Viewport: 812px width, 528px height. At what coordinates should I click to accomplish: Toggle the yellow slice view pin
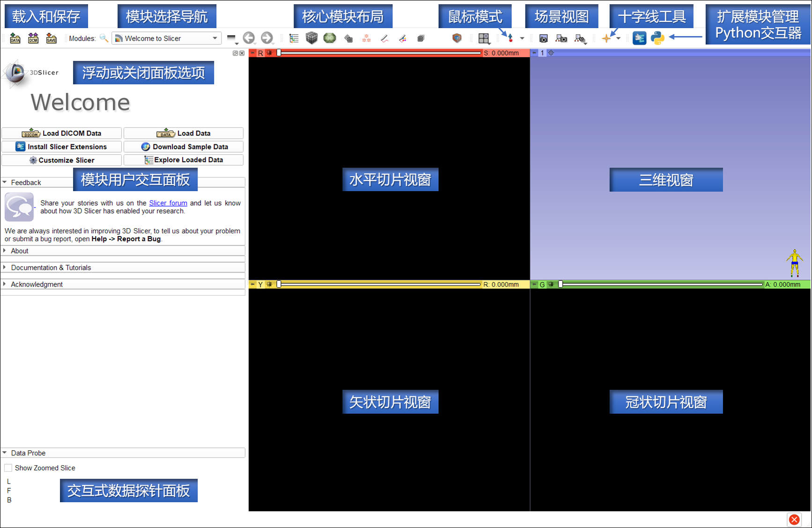click(253, 284)
